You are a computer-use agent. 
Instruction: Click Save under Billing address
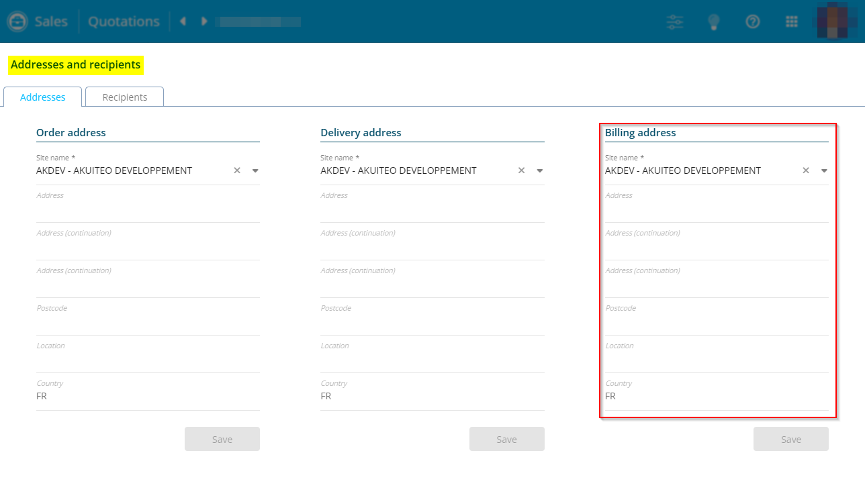790,439
